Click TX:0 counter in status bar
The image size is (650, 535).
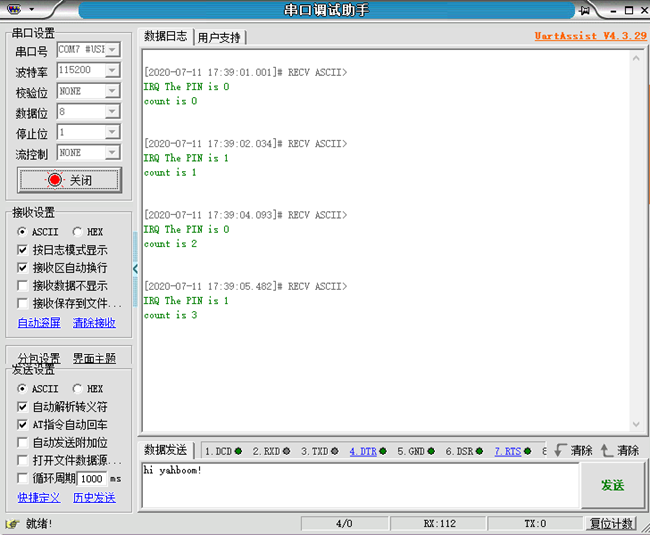point(535,524)
